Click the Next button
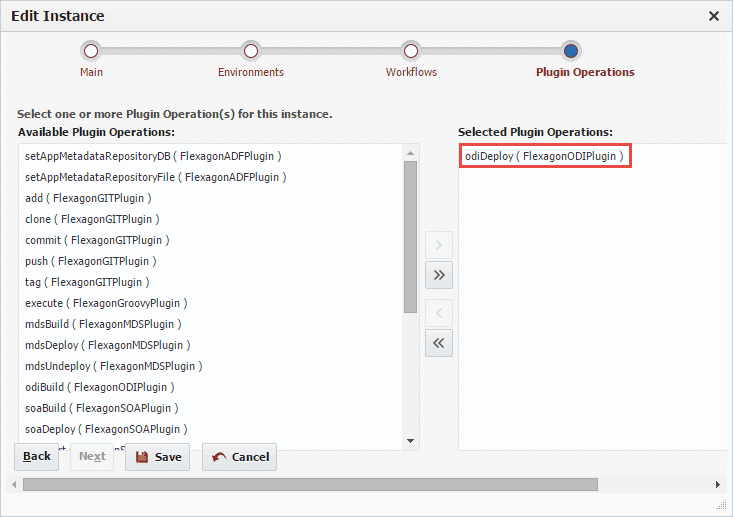 point(92,457)
